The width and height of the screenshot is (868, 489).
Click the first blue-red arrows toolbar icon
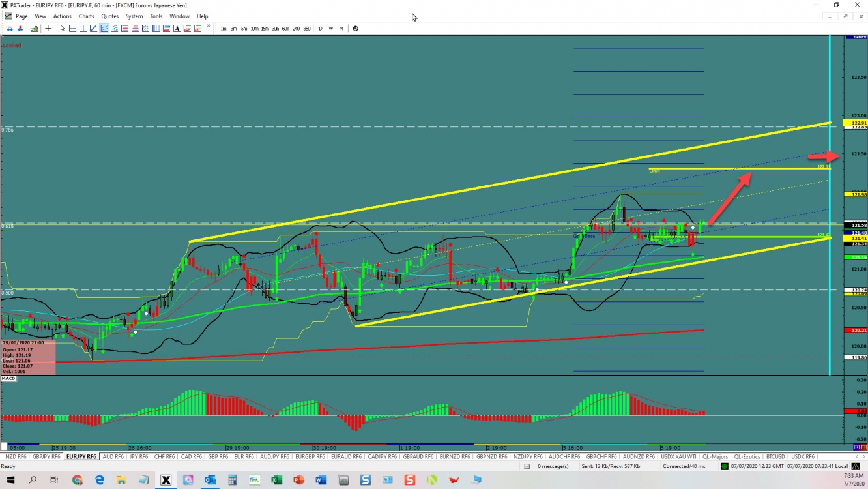tap(10, 29)
